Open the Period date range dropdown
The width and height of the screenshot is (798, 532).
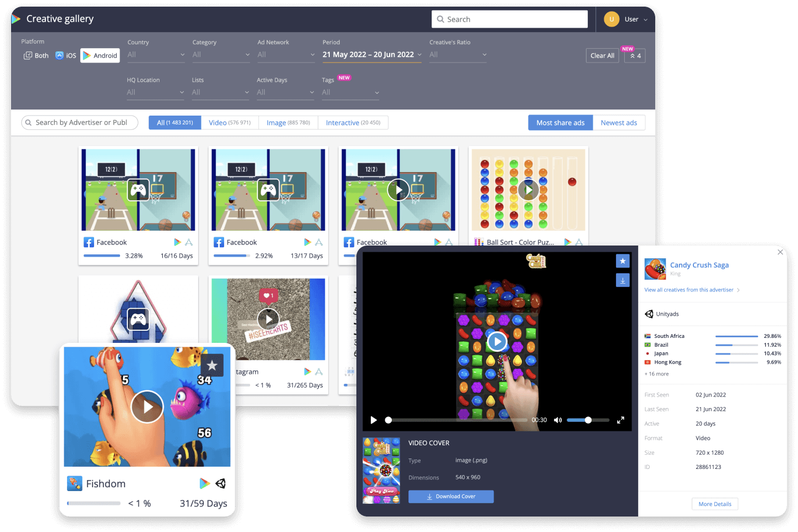click(x=372, y=55)
